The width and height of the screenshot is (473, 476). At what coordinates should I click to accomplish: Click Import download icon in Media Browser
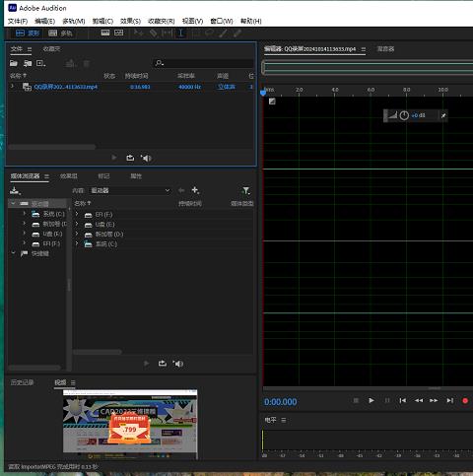[15, 190]
